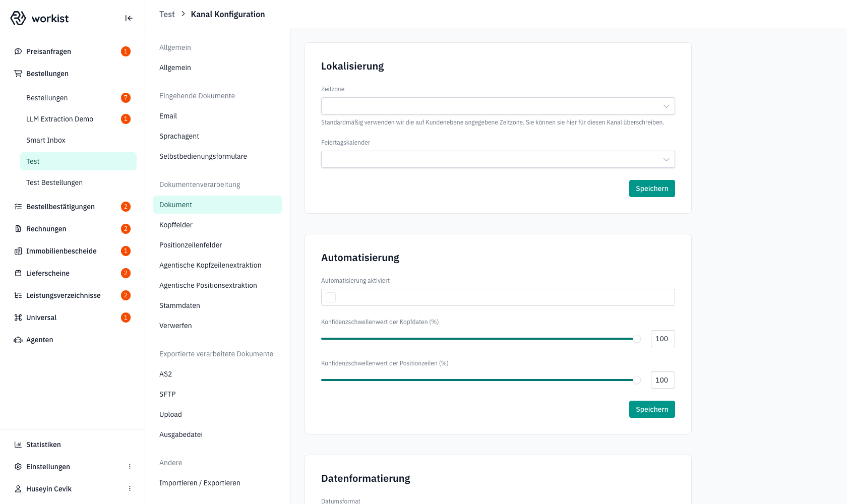Save the Lokalisierung section with Speichern
This screenshot has width=847, height=504.
[652, 188]
